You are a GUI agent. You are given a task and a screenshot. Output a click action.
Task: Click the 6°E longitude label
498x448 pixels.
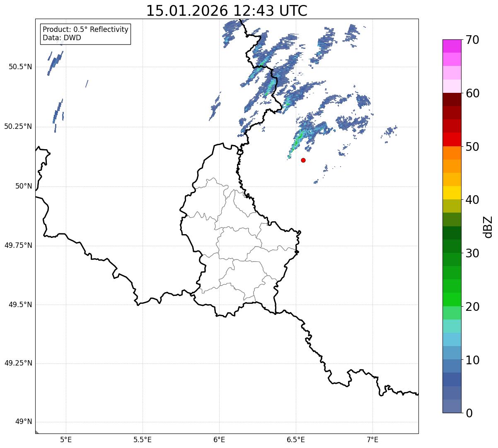pos(220,439)
